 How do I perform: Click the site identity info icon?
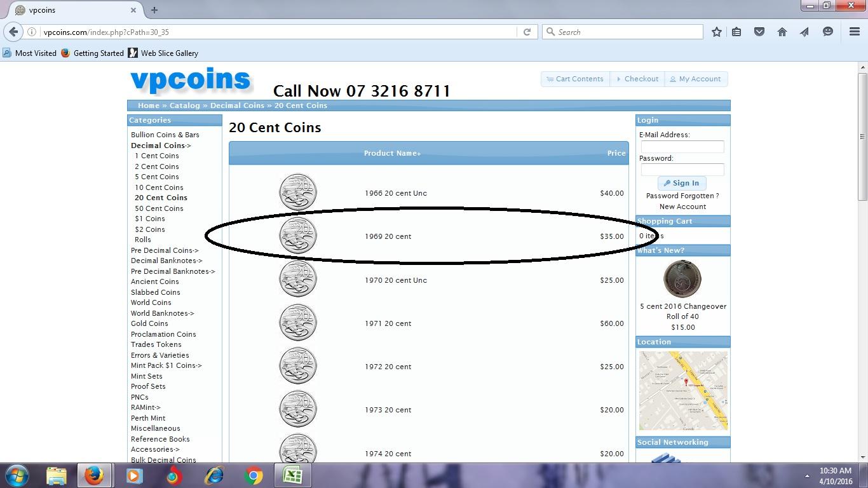(32, 32)
